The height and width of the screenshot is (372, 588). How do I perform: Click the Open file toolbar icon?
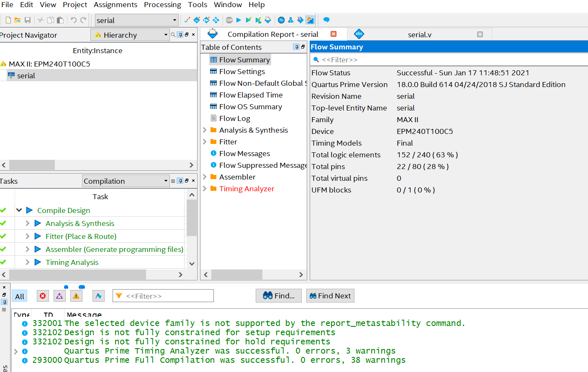18,20
